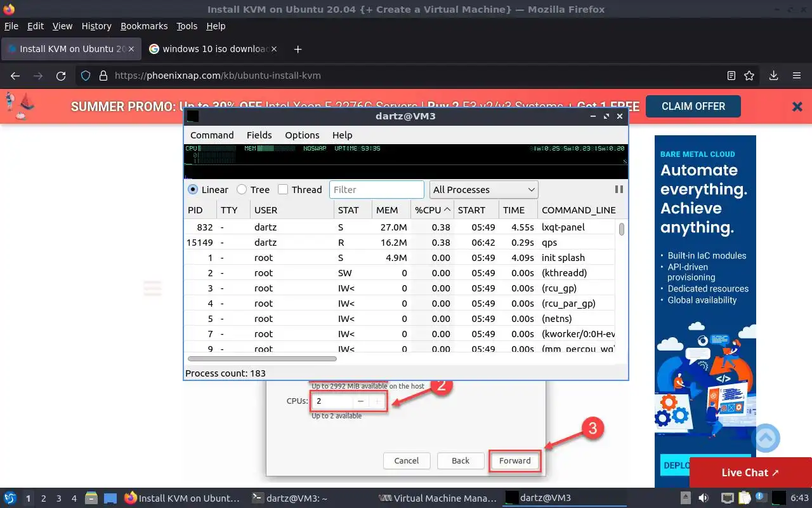The width and height of the screenshot is (812, 508).
Task: Open file manager from taskbar
Action: [x=91, y=498]
